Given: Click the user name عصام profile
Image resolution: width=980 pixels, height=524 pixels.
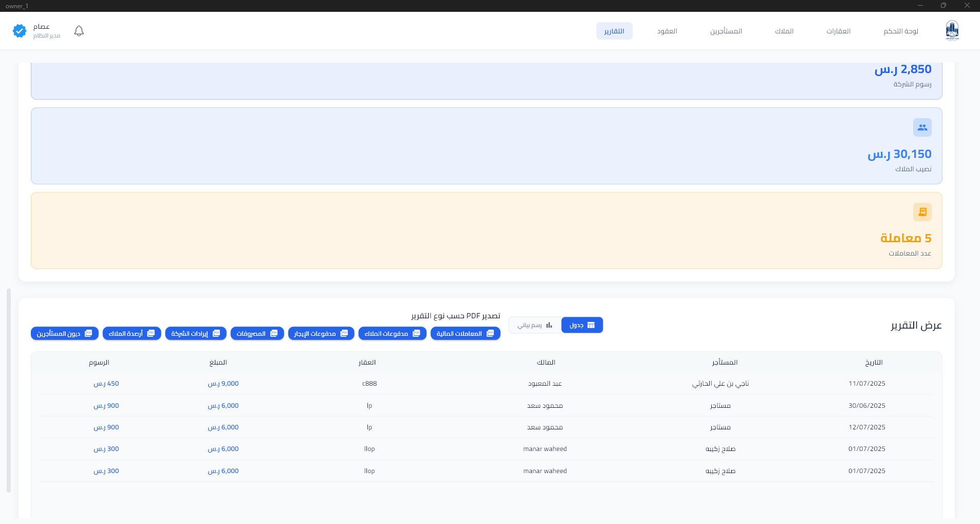Looking at the screenshot, I should point(42,27).
